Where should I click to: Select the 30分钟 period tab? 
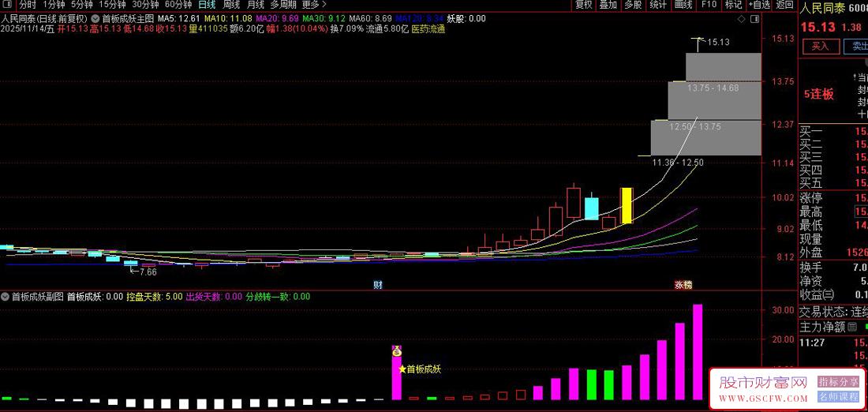(145, 5)
